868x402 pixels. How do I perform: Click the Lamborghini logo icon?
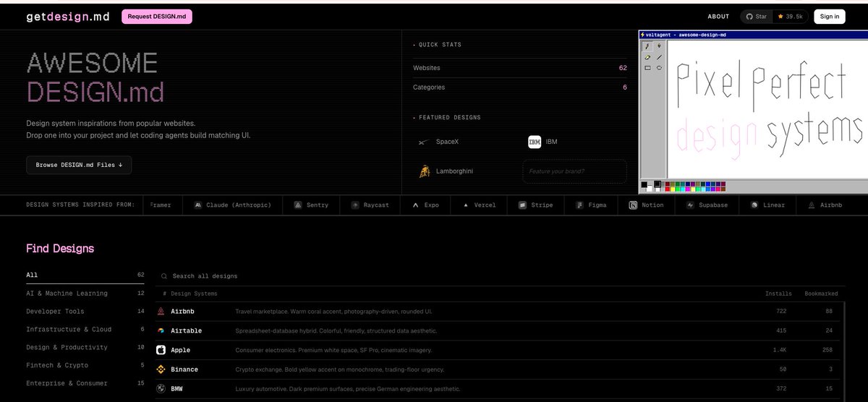[x=425, y=171]
